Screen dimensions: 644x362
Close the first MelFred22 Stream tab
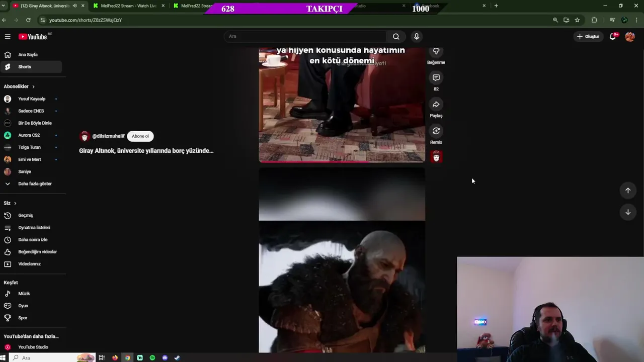(163, 6)
